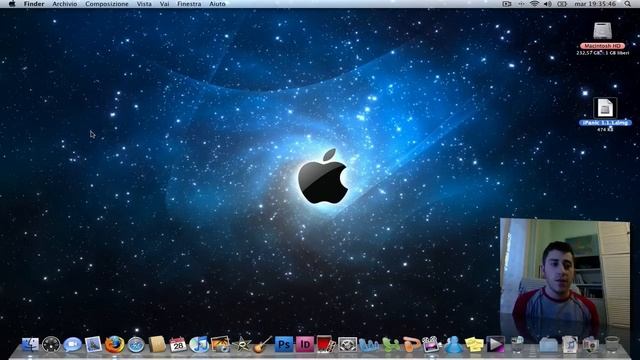Launch the blue W Word icon
Image resolution: width=640 pixels, height=360 pixels.
point(369,345)
